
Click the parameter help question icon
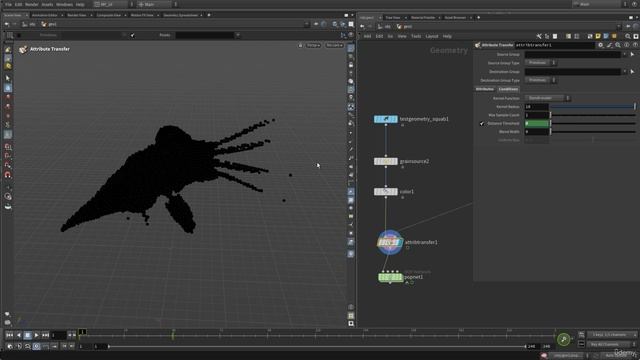[x=635, y=45]
